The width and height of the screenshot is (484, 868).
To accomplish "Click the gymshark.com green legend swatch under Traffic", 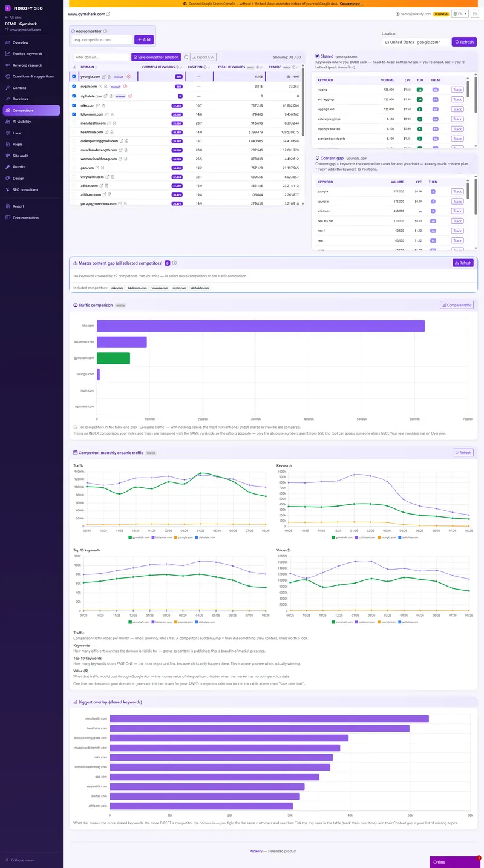I will [131, 537].
